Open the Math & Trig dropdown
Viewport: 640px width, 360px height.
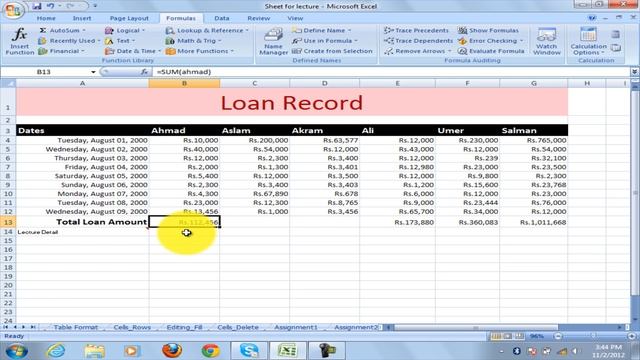(193, 41)
